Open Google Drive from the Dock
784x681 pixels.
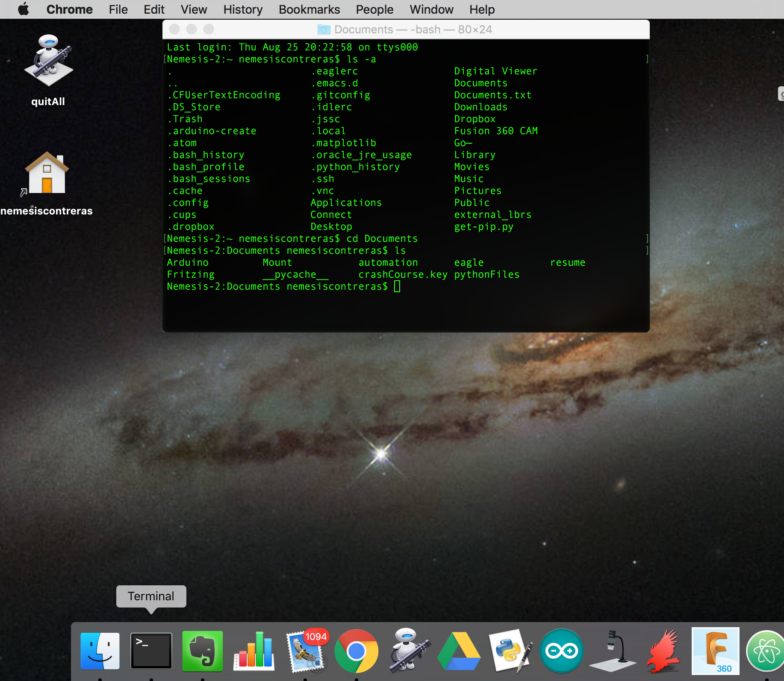[x=459, y=651]
